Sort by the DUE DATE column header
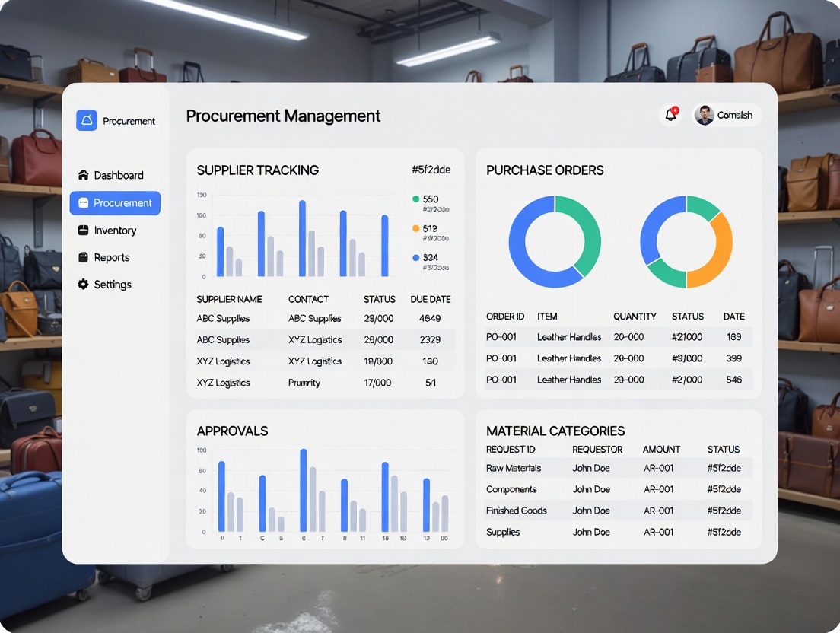 [x=430, y=300]
